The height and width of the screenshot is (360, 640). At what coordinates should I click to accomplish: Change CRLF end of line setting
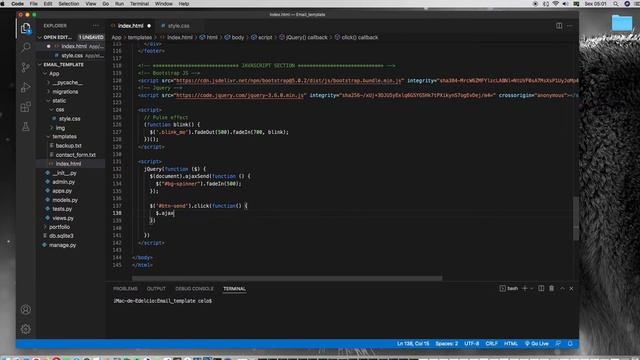pyautogui.click(x=491, y=344)
